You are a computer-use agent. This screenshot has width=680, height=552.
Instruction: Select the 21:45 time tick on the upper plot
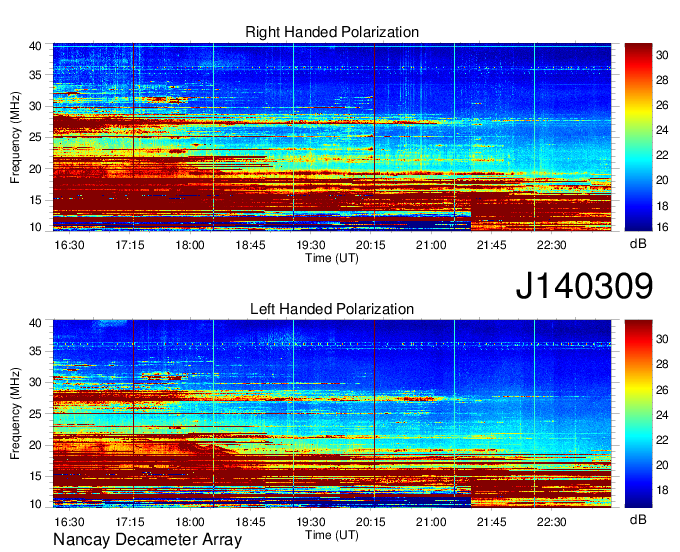[491, 245]
